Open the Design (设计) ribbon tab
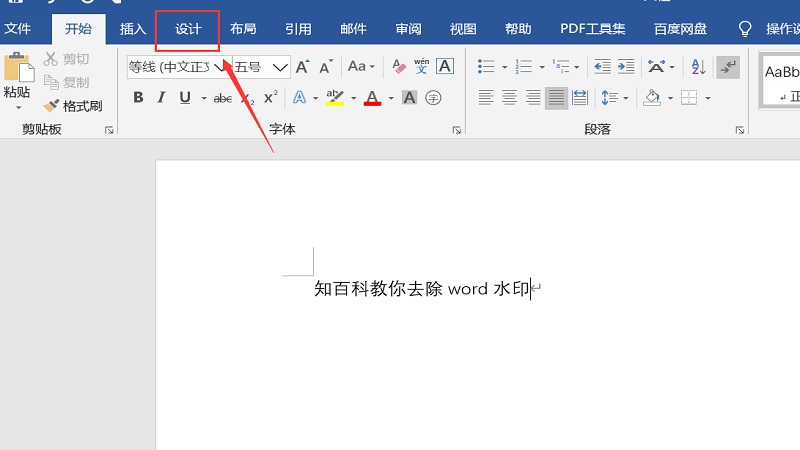Viewport: 800px width, 450px height. click(188, 29)
